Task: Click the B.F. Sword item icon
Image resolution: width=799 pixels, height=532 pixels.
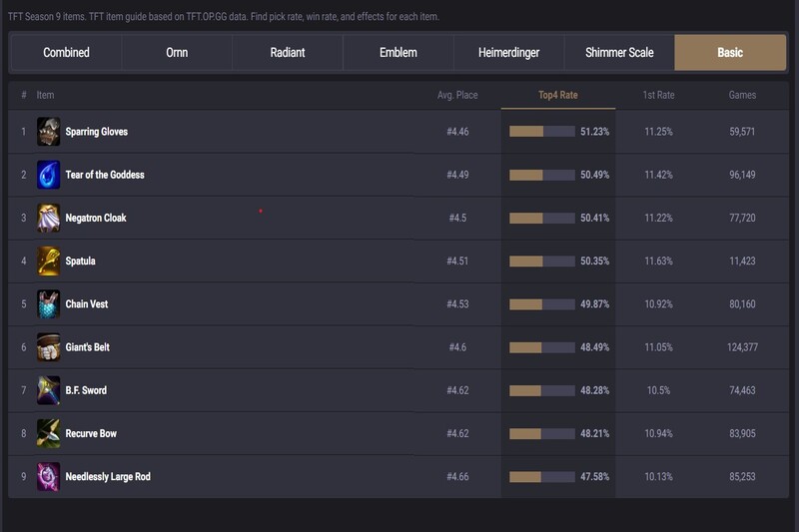Action: click(x=48, y=390)
